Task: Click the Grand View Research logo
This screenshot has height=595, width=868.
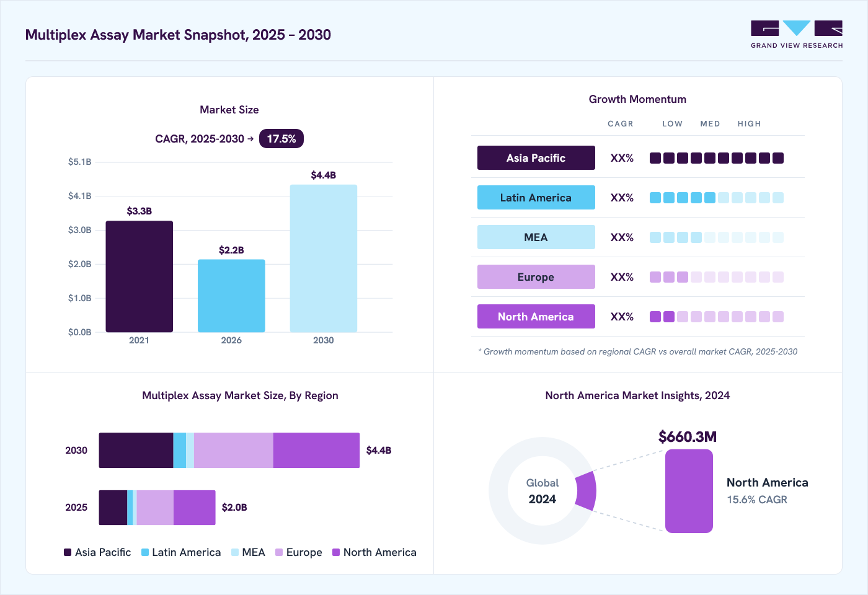Action: [797, 35]
